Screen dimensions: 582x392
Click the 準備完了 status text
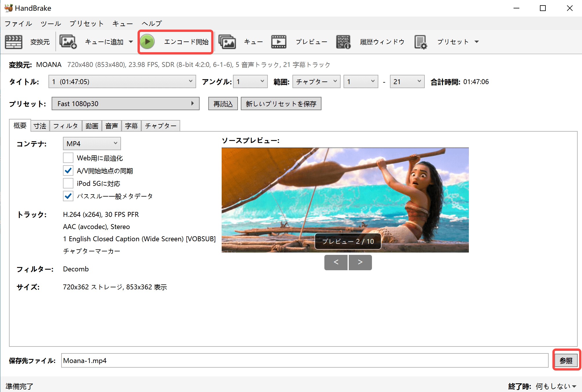tap(19, 386)
